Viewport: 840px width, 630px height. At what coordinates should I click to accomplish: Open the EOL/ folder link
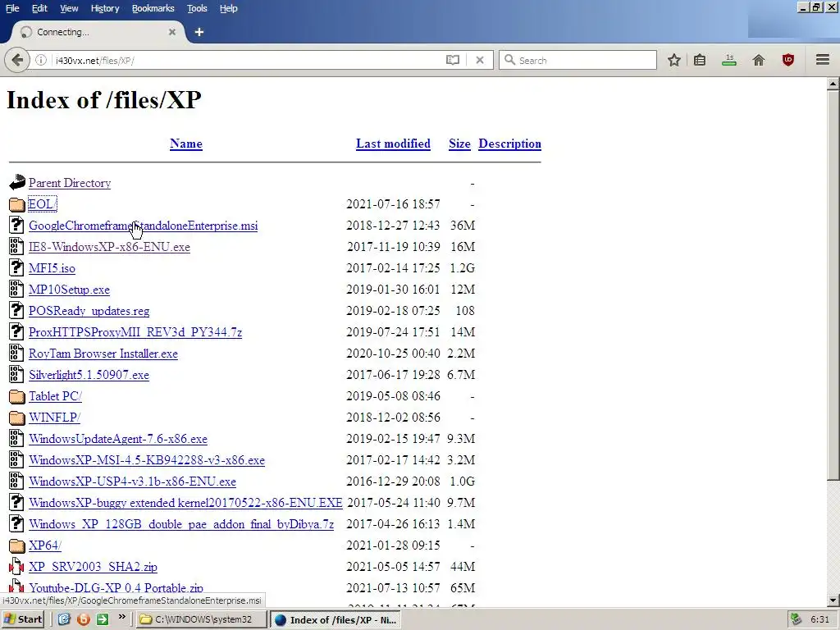coord(42,204)
